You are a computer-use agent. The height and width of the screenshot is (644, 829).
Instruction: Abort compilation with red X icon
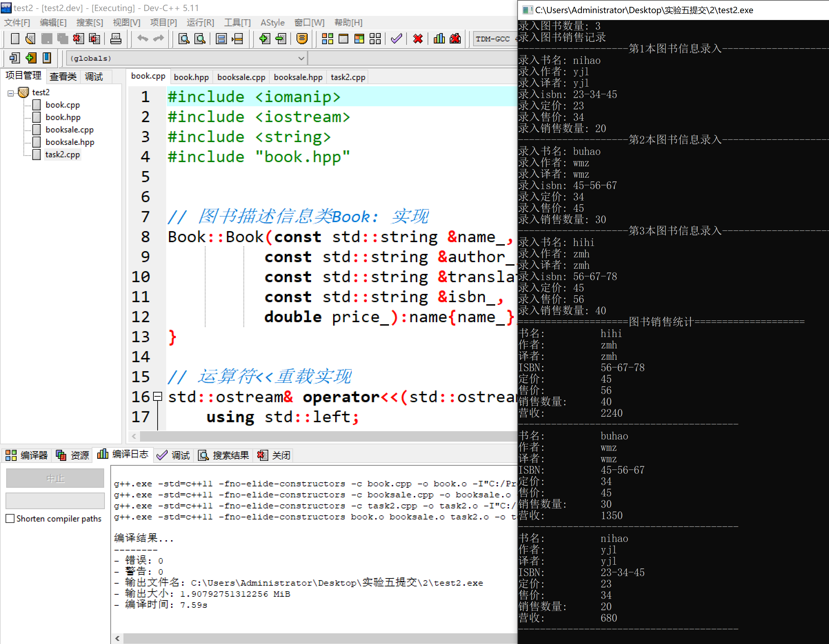point(418,38)
